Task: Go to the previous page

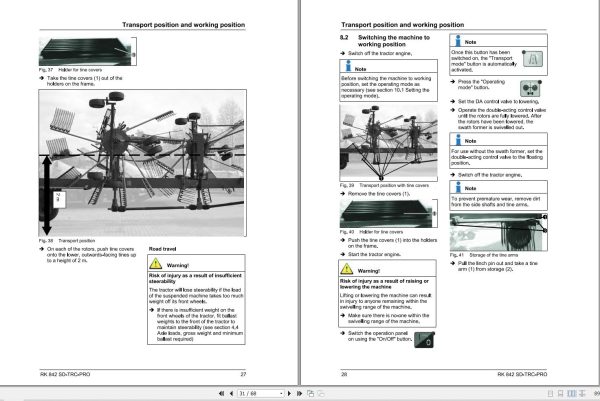Action: [231, 393]
